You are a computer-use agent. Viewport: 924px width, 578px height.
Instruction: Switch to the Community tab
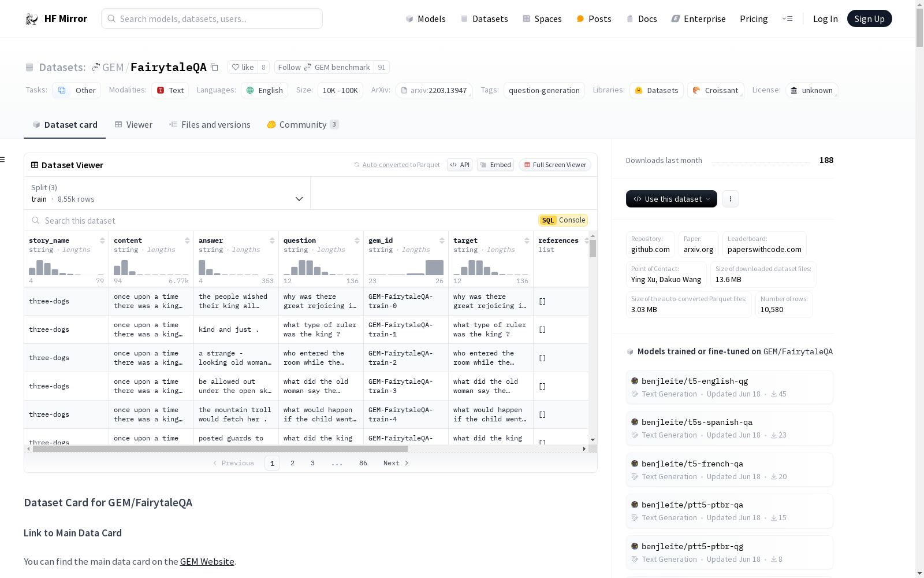click(303, 125)
